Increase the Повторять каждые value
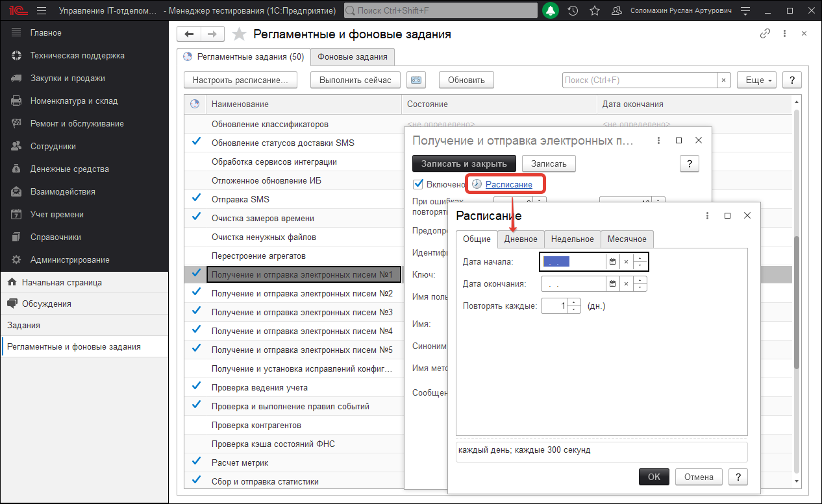 pos(575,302)
